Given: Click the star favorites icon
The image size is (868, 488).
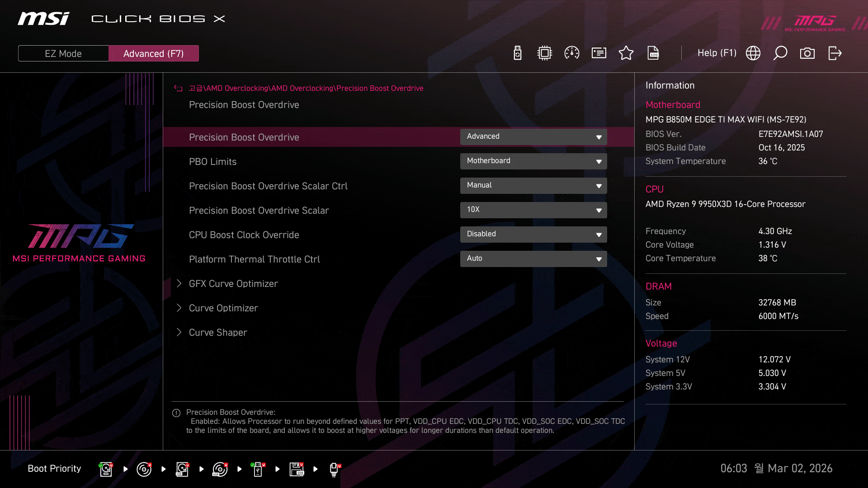Looking at the screenshot, I should pyautogui.click(x=626, y=53).
